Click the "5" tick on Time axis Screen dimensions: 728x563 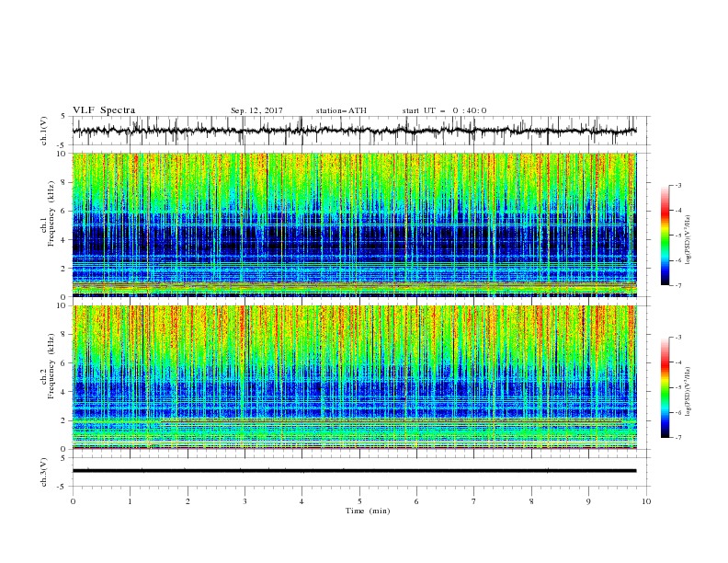(x=359, y=501)
